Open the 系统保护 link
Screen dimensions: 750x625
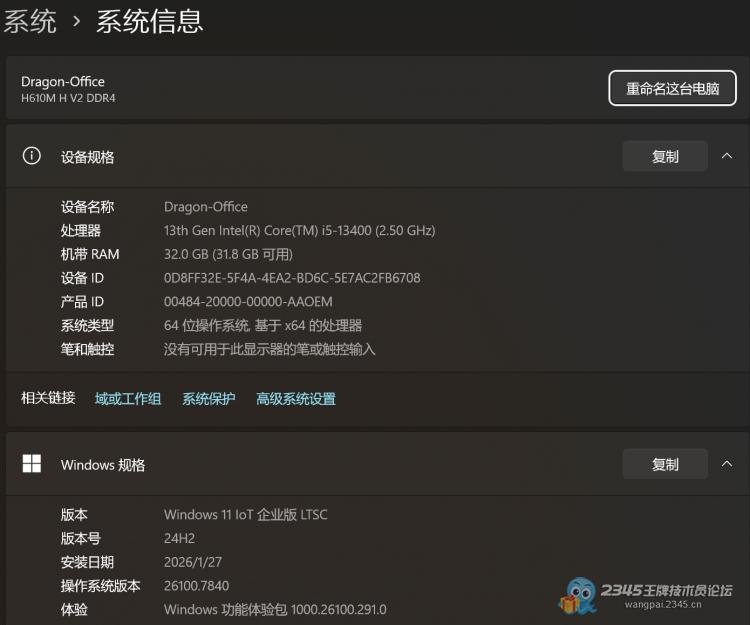(208, 399)
